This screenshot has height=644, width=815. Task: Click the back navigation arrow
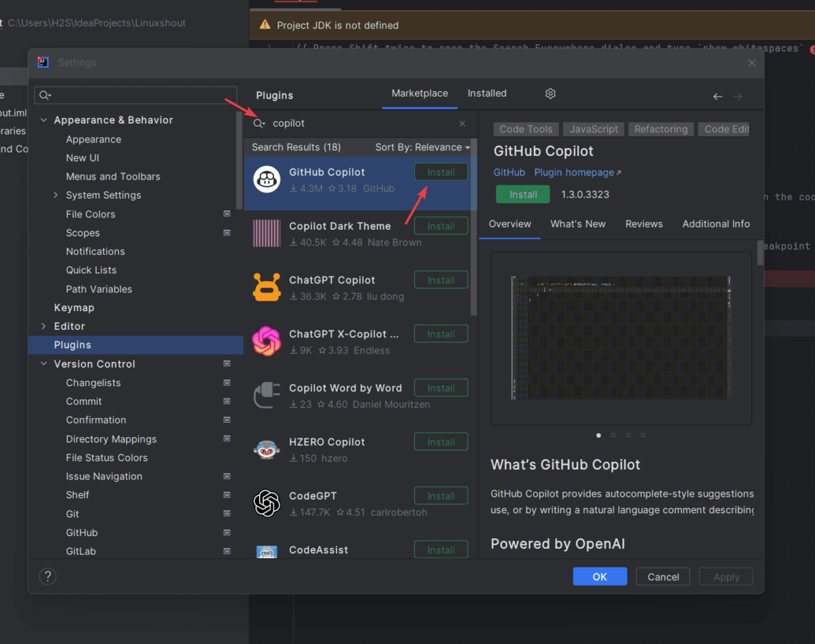(x=718, y=94)
